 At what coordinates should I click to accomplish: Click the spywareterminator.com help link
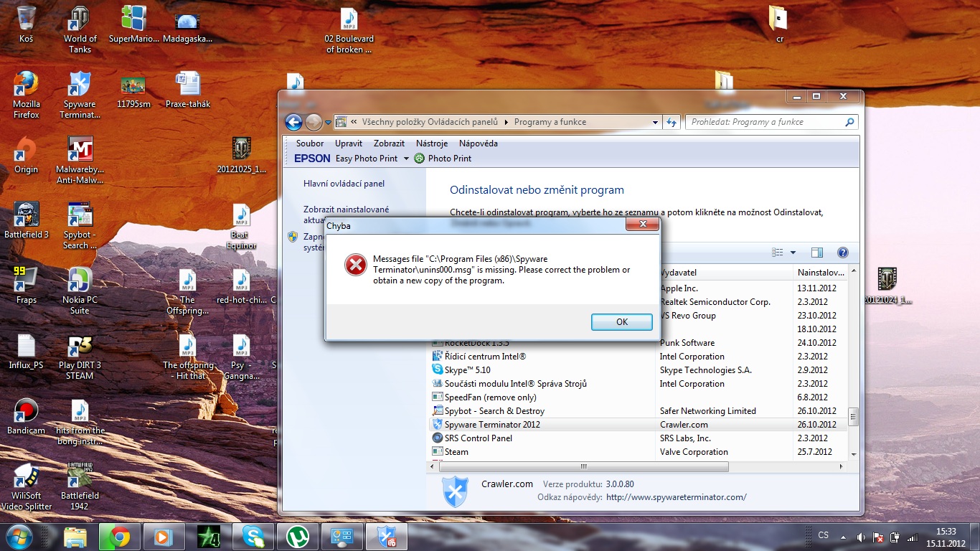pyautogui.click(x=677, y=497)
